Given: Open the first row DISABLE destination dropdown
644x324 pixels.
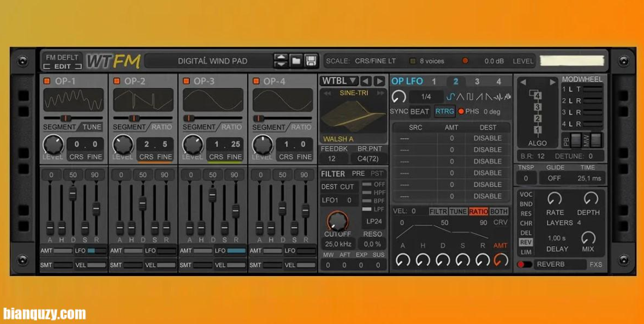Looking at the screenshot, I should point(487,139).
